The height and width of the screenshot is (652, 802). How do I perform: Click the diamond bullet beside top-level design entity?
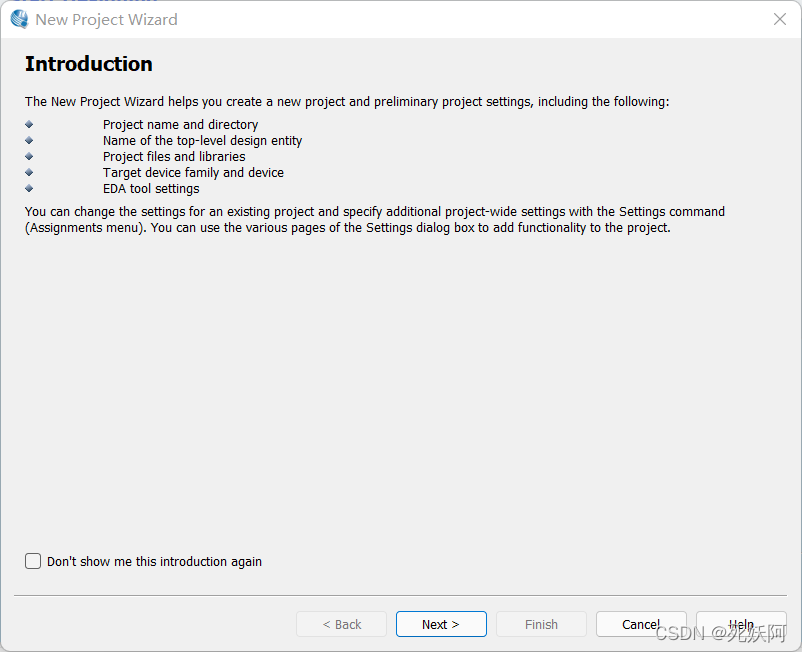point(29,140)
